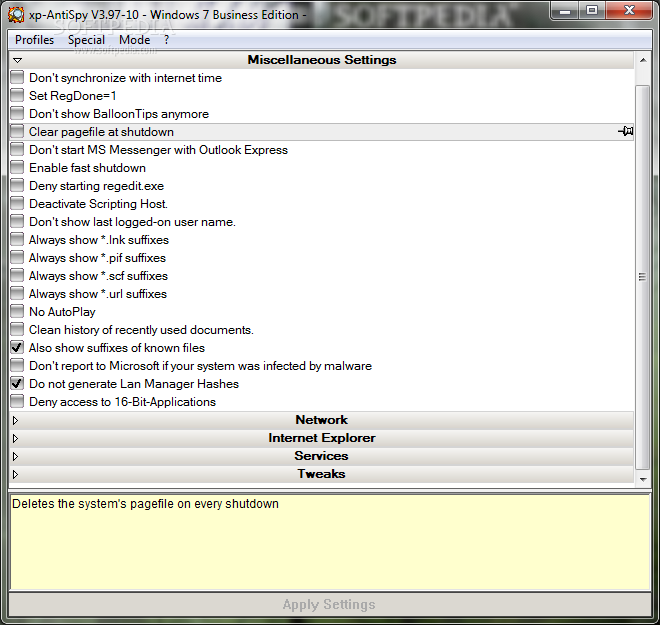Minimize the xp-AntiSpy window
The width and height of the screenshot is (660, 625).
(x=564, y=11)
